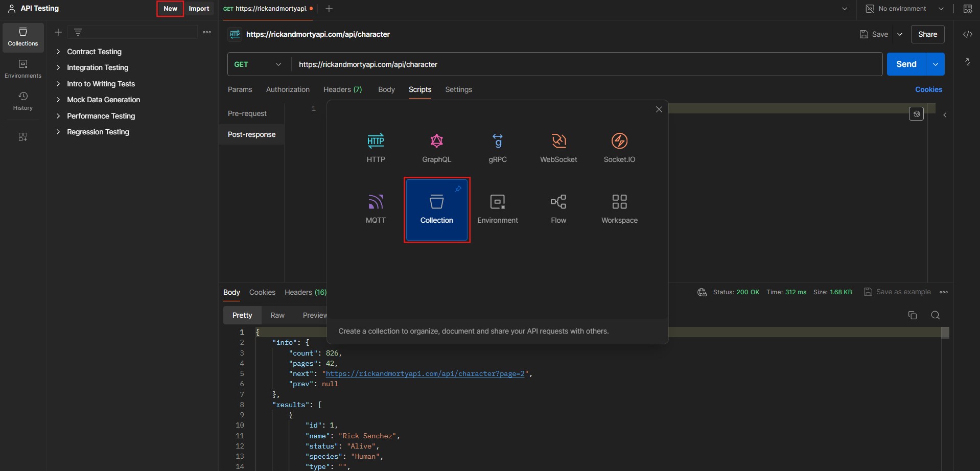980x471 pixels.
Task: Search the response body with magnifier icon
Action: click(936, 315)
